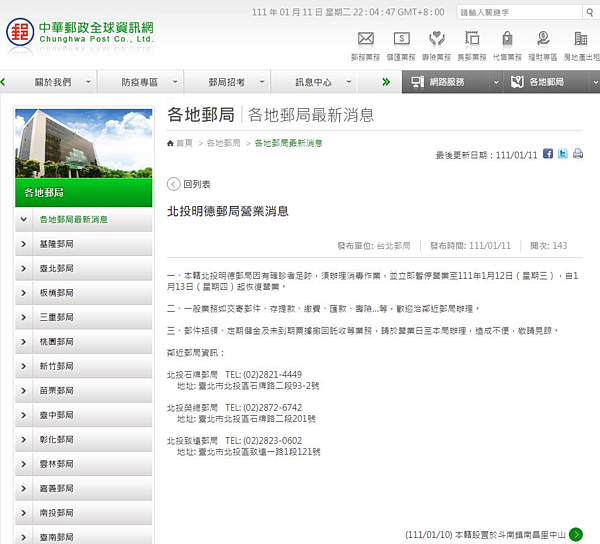Click the 最後更新日期 111/01/11 text
The width and height of the screenshot is (600, 544).
pyautogui.click(x=486, y=155)
